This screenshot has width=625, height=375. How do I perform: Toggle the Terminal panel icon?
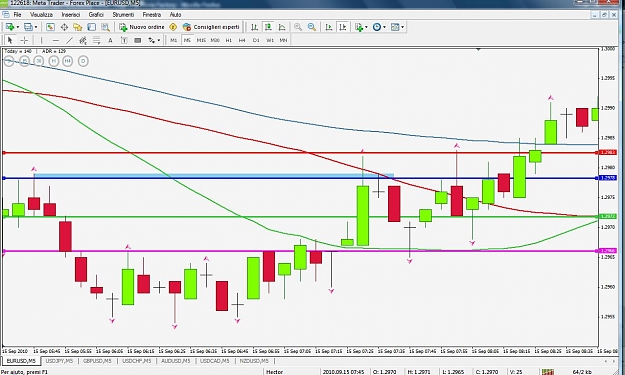[91, 27]
